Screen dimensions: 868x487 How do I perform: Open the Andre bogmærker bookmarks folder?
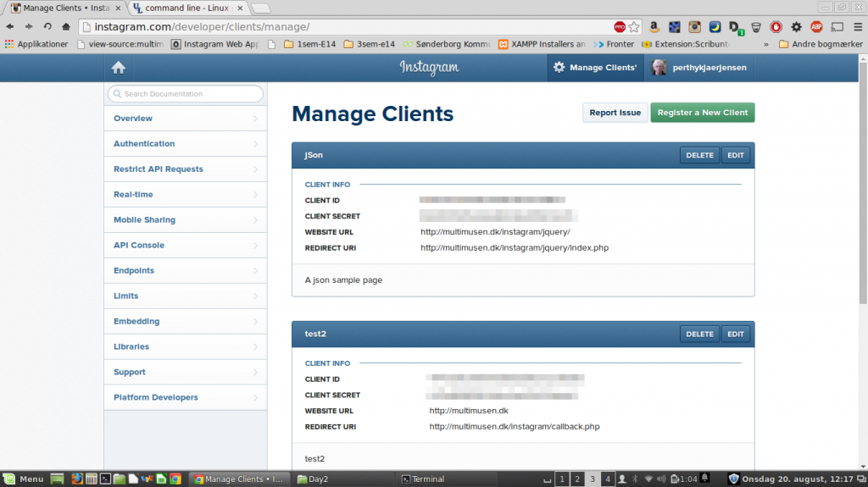tap(821, 44)
